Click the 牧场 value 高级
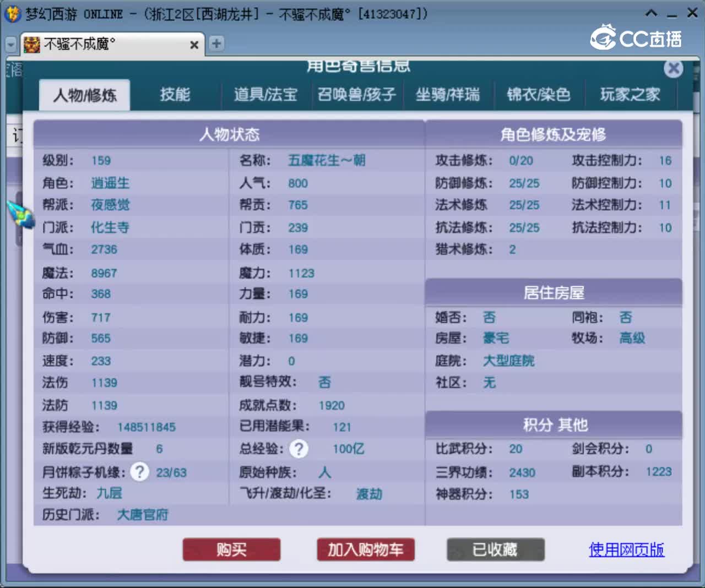Viewport: 705px width, 588px height. [632, 338]
